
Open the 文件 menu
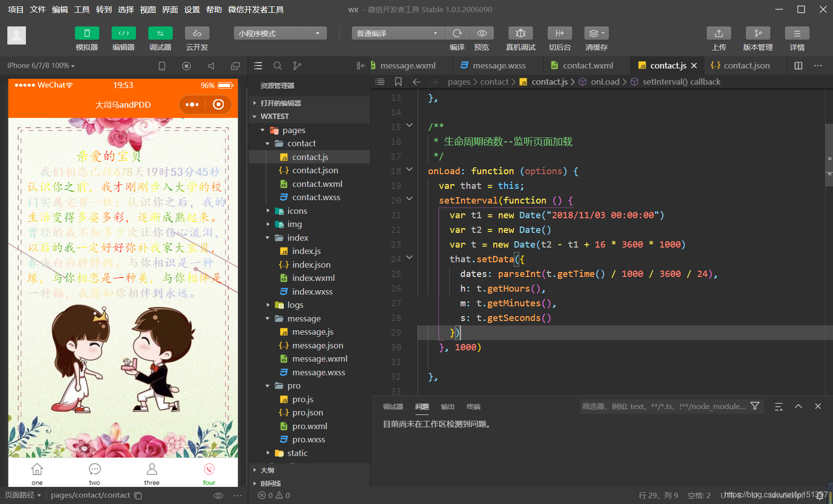coord(38,9)
